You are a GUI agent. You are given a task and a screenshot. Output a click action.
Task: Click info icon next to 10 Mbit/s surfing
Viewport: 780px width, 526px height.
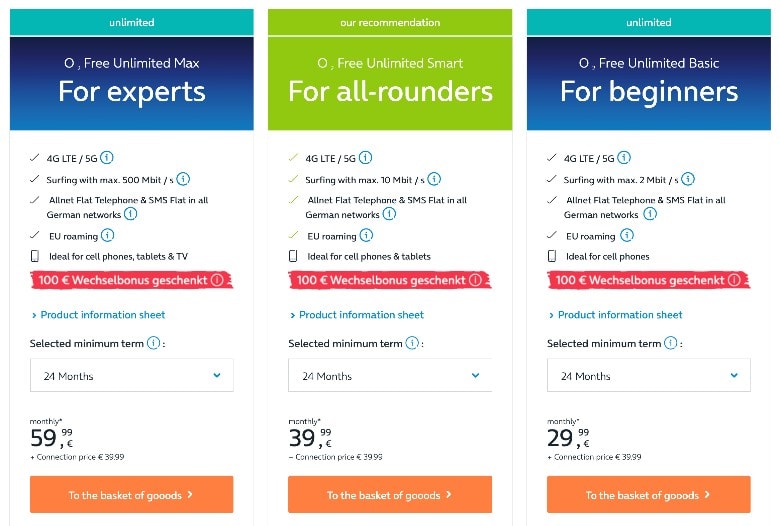click(436, 179)
